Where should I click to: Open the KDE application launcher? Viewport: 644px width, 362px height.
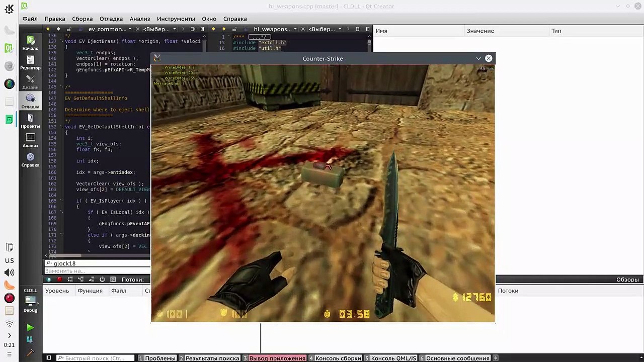(x=9, y=9)
